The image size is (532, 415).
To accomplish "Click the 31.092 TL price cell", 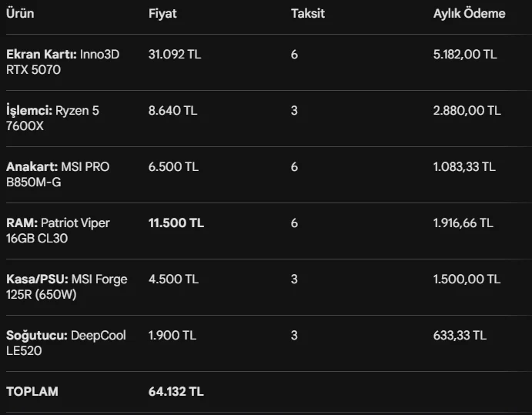I will [175, 55].
